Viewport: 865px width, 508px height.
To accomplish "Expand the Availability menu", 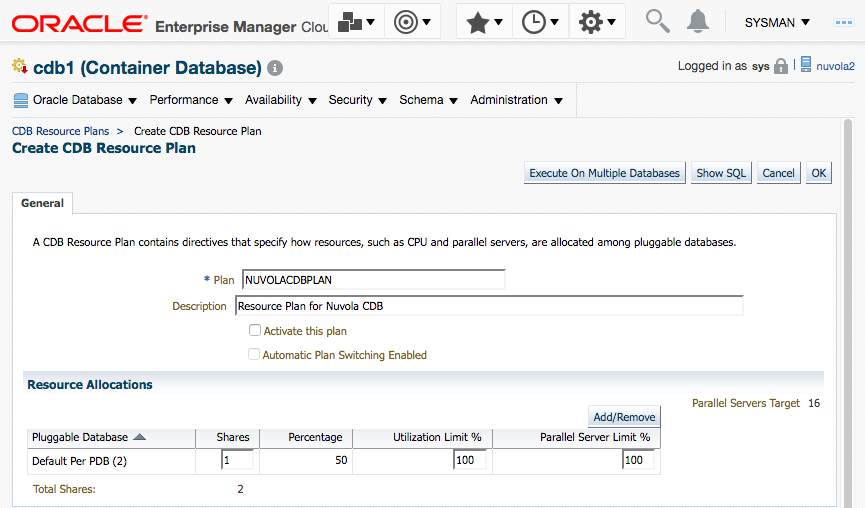I will [x=280, y=100].
